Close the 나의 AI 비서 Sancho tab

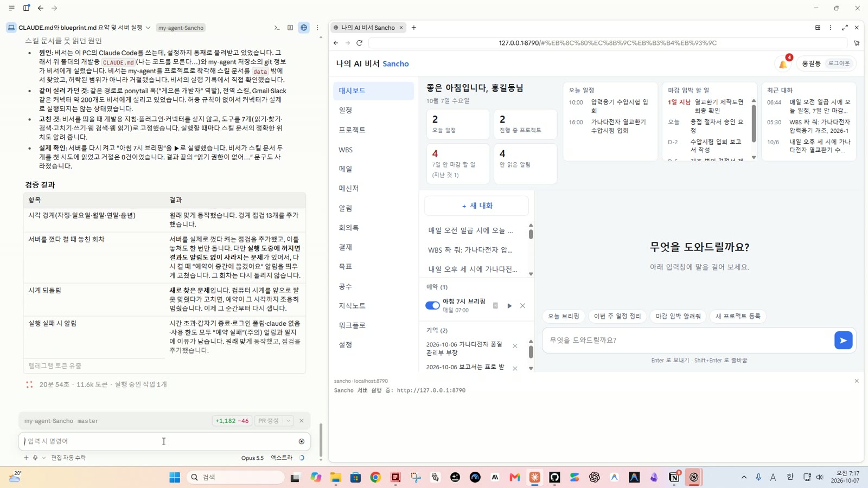coord(401,28)
